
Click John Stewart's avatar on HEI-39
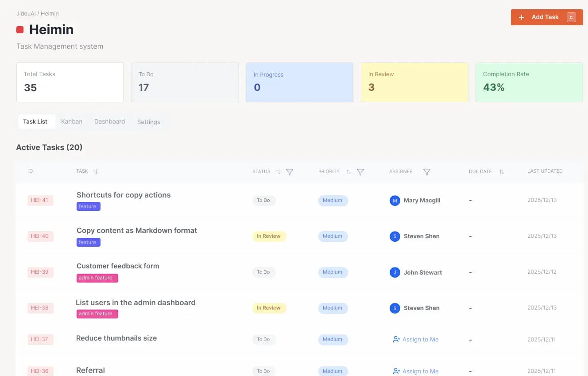pos(395,272)
